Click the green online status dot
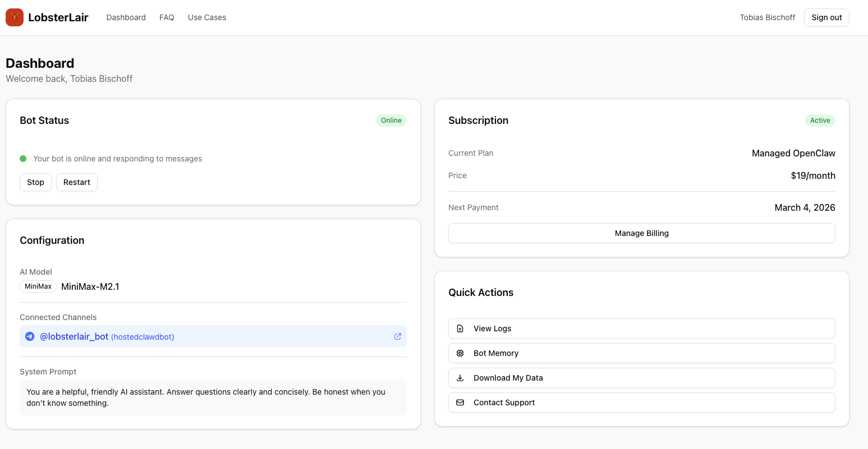 click(23, 159)
